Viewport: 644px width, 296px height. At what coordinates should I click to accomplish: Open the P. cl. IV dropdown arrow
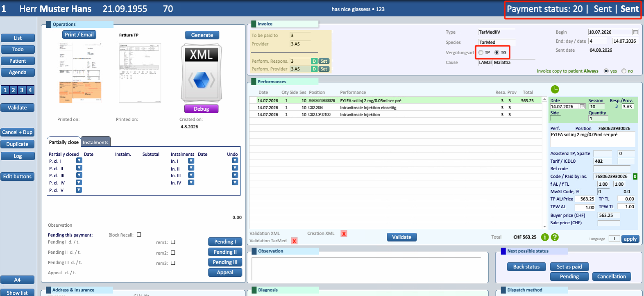click(79, 183)
